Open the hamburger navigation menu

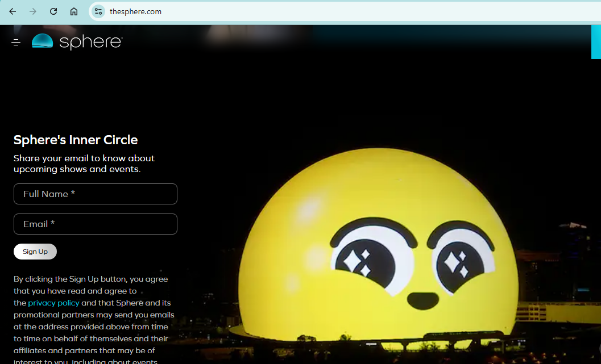(16, 43)
